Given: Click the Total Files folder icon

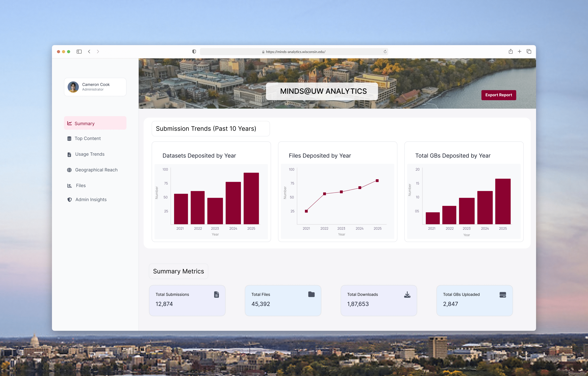Looking at the screenshot, I should (x=311, y=294).
